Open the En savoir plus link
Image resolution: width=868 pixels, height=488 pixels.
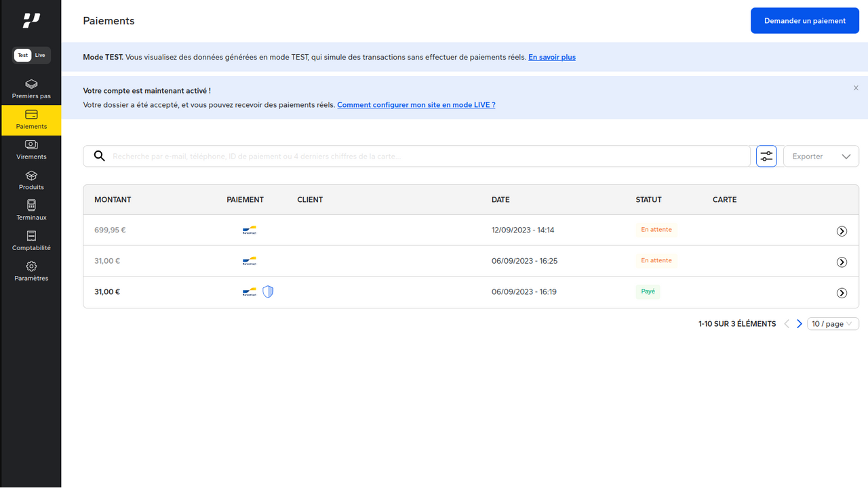552,57
